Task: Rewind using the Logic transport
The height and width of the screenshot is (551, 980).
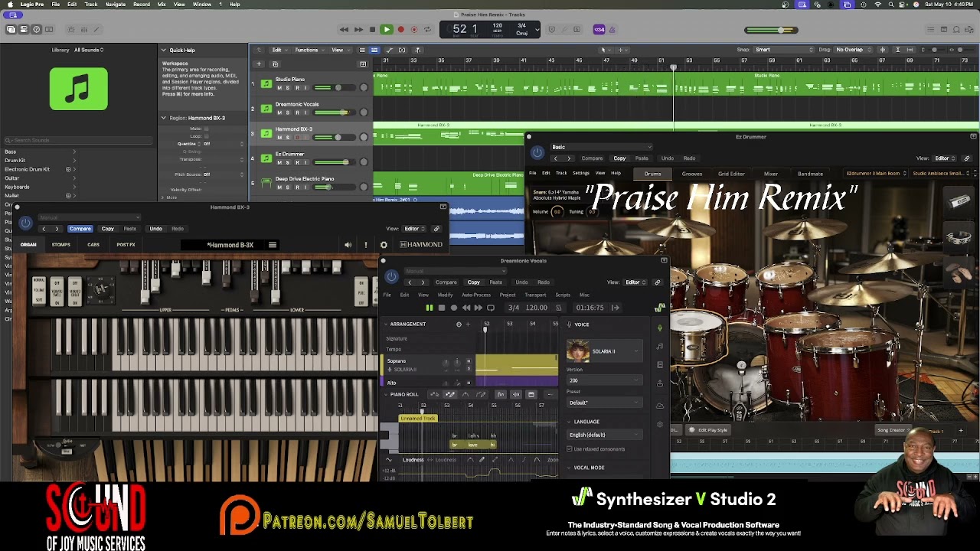Action: (344, 30)
